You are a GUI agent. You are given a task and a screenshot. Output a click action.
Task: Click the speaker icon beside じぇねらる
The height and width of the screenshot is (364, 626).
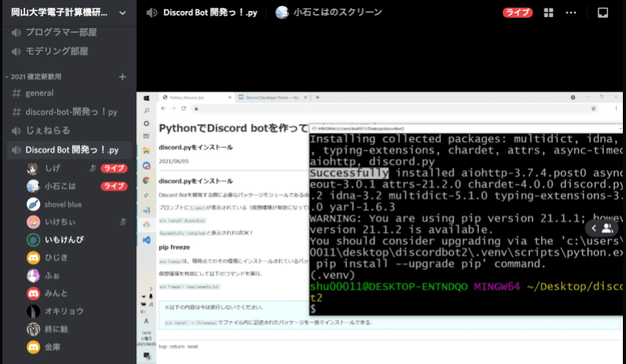tap(16, 131)
